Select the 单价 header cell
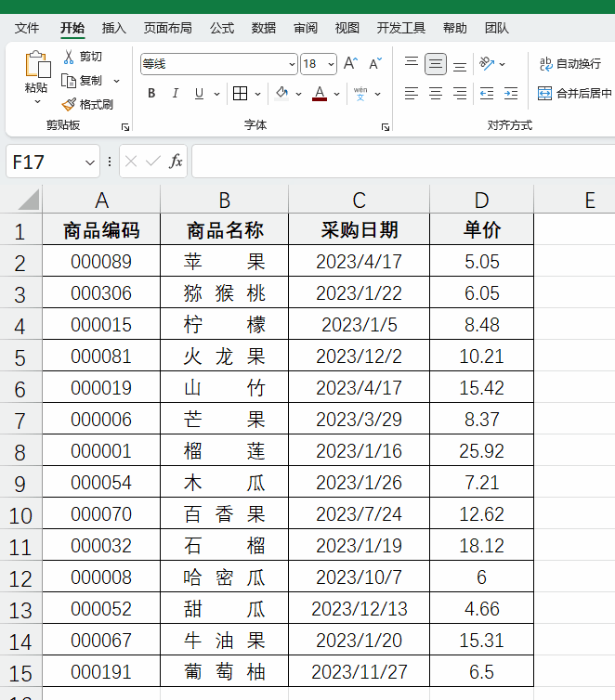 [481, 230]
